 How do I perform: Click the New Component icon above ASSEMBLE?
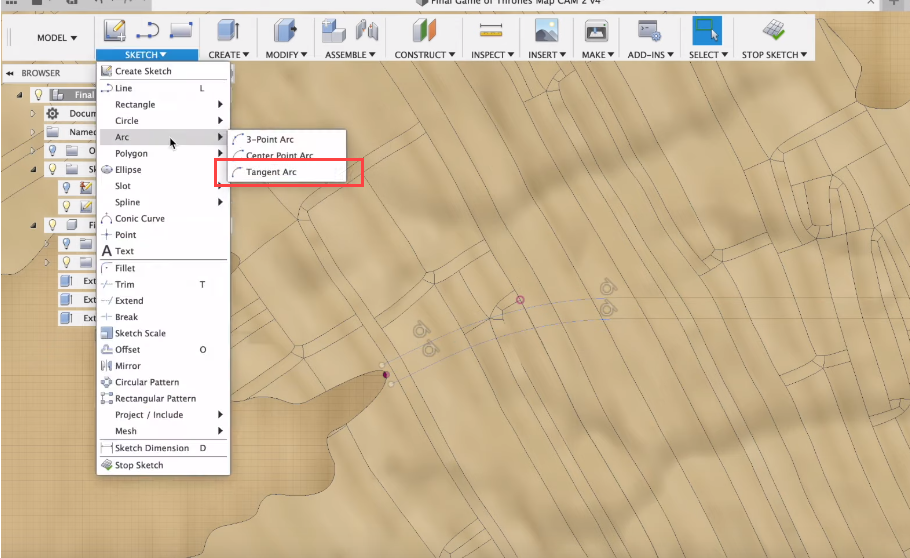(334, 30)
